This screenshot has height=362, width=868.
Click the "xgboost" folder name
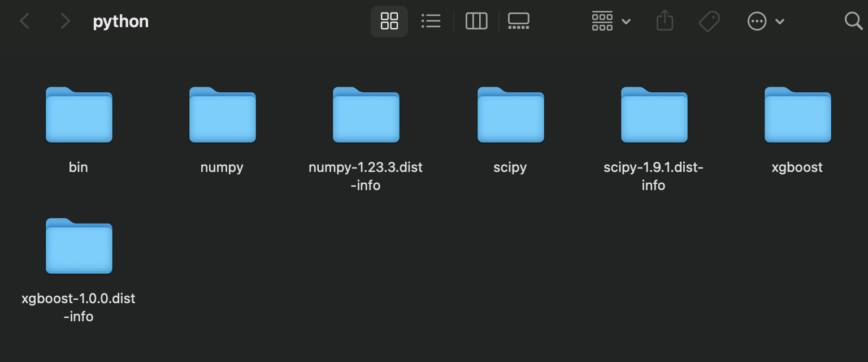click(x=797, y=168)
